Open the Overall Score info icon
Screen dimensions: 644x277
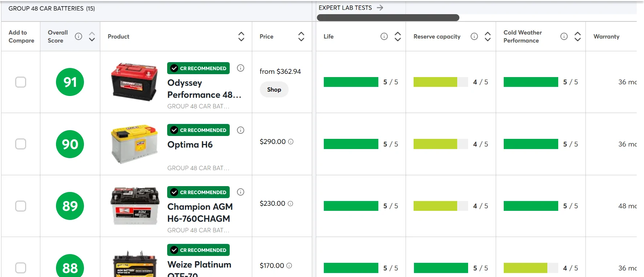79,36
